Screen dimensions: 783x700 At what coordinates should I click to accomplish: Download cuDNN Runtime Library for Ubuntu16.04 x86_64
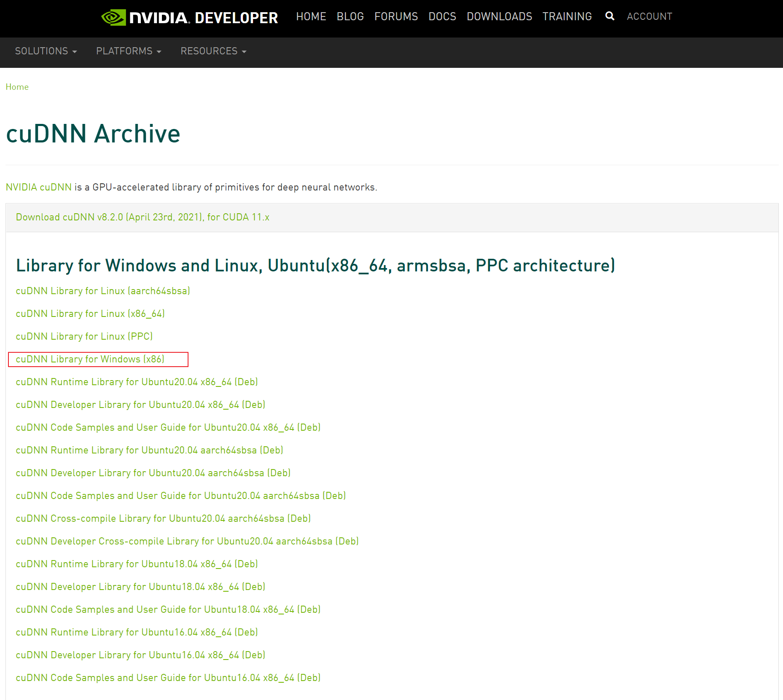137,632
